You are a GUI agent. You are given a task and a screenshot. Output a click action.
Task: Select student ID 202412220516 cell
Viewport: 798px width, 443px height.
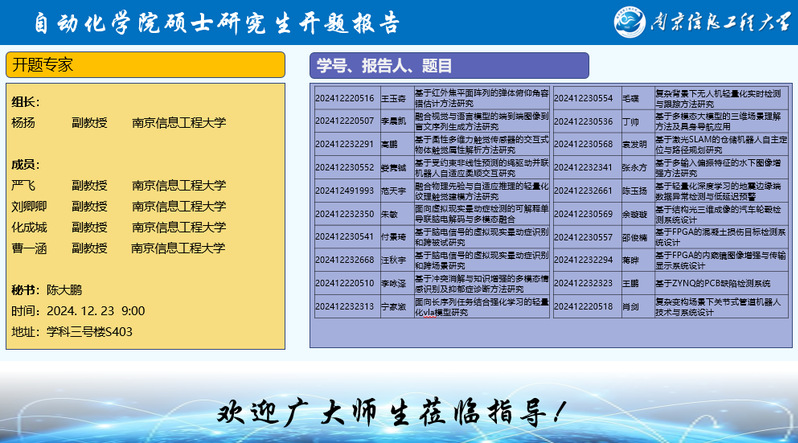tap(345, 98)
